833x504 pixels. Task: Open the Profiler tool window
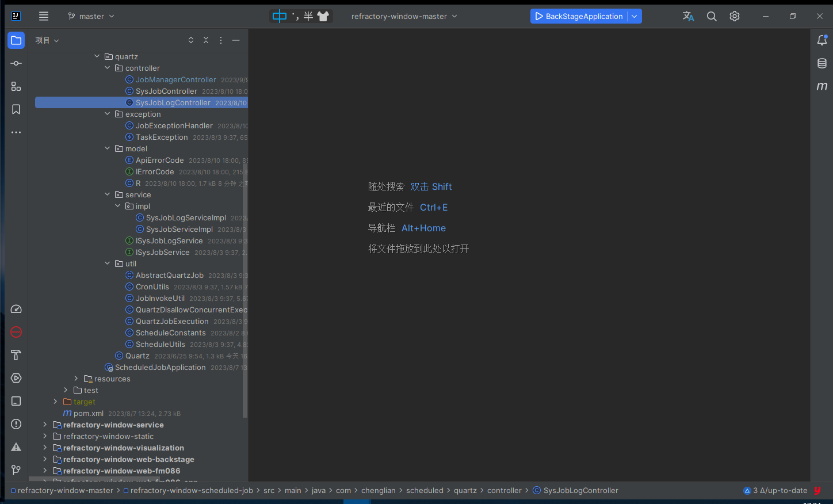point(16,309)
